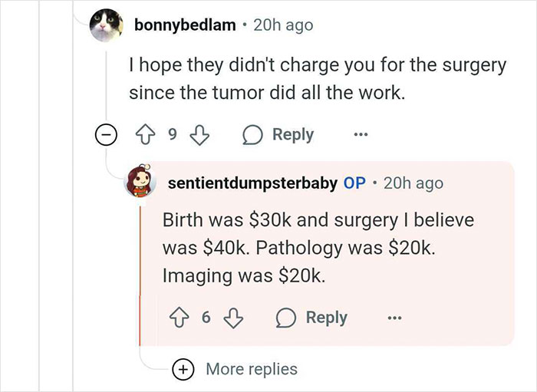The height and width of the screenshot is (392, 537).
Task: Open sentientdumpsterbaby's profile link
Action: pos(251,183)
